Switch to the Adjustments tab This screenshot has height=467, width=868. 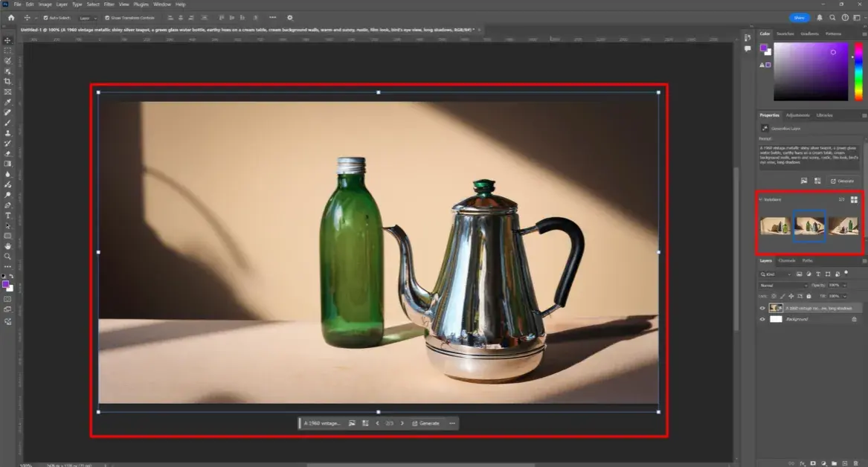[797, 115]
